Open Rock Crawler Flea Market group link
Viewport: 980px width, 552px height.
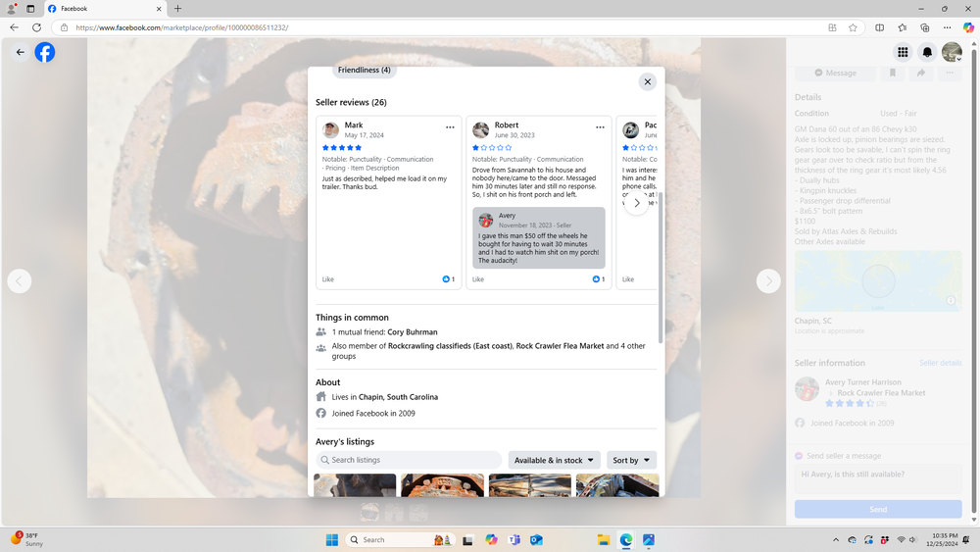tap(560, 346)
